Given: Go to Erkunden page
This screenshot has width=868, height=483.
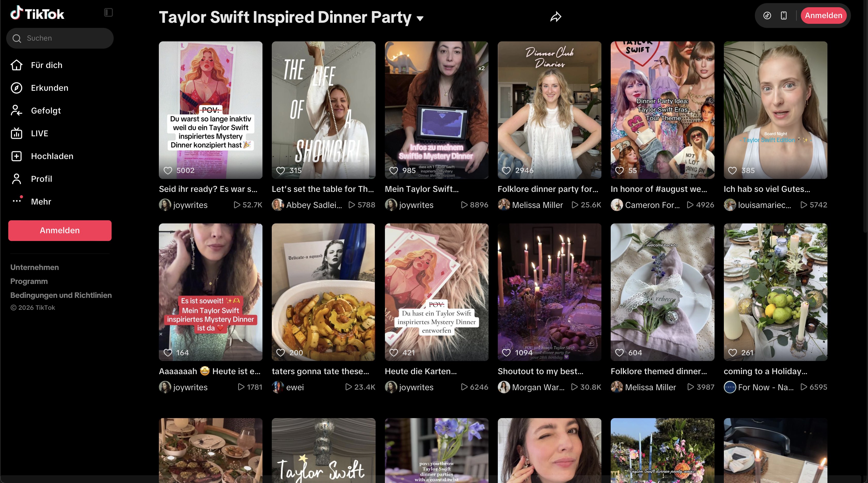Looking at the screenshot, I should (x=50, y=88).
